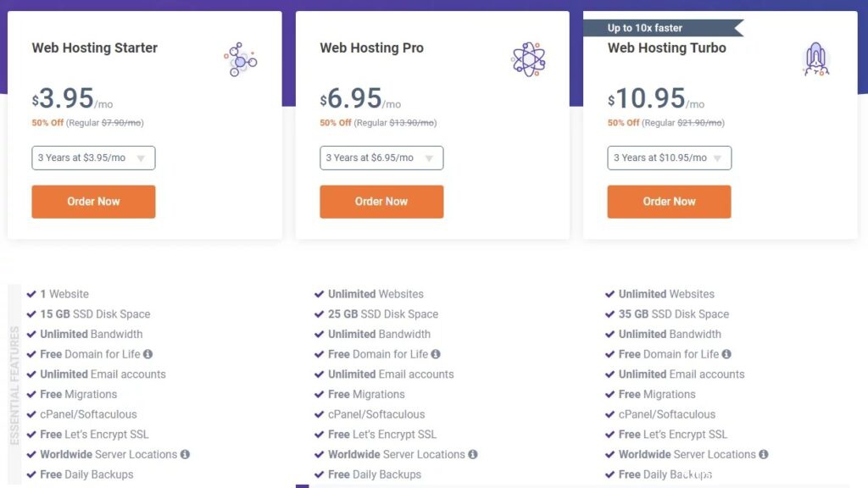868x488 pixels.
Task: Click the Web Hosting Starter plan icon
Action: pos(241,60)
